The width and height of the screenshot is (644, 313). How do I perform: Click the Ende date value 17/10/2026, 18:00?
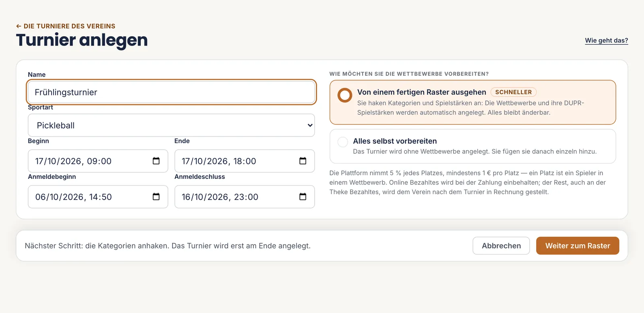[219, 161]
